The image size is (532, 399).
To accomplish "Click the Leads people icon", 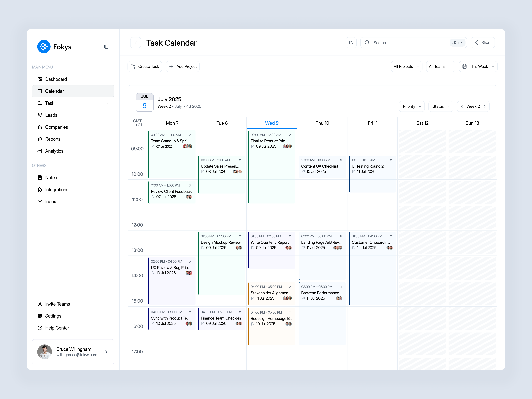I will pyautogui.click(x=40, y=115).
